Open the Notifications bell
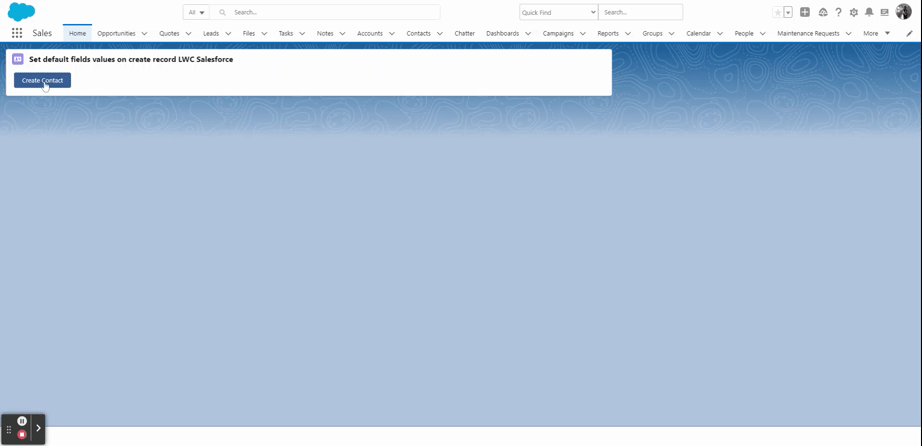The image size is (922, 446). coord(869,12)
